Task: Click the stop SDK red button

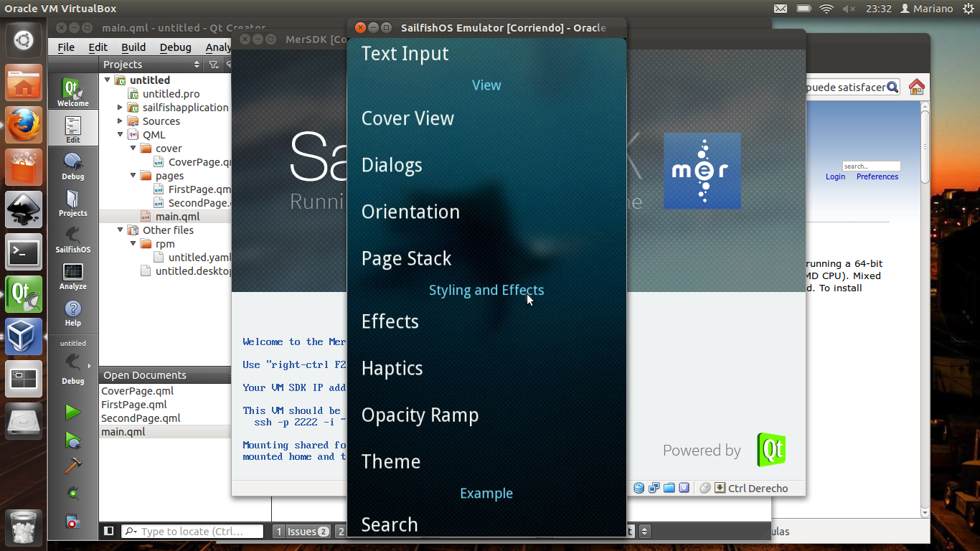Action: pos(72,522)
